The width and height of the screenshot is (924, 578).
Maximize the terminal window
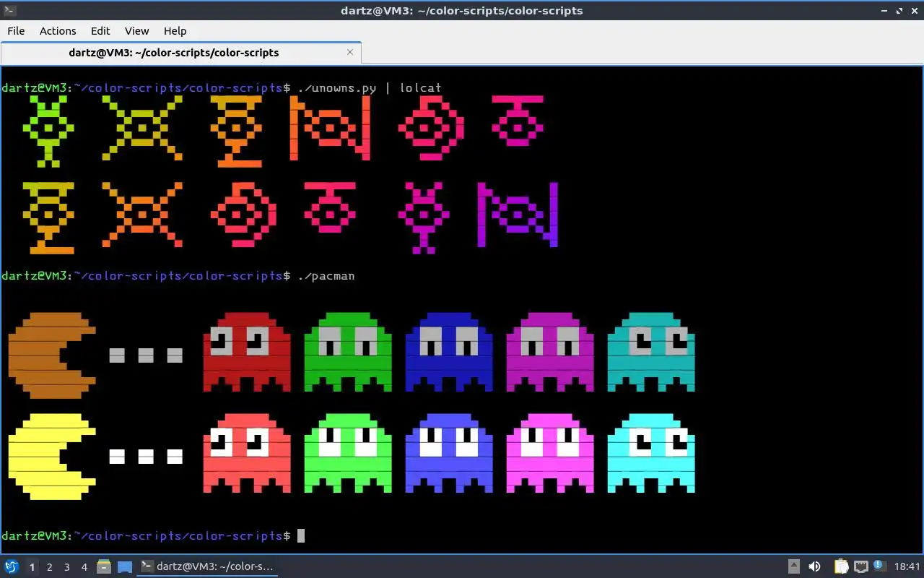click(899, 10)
